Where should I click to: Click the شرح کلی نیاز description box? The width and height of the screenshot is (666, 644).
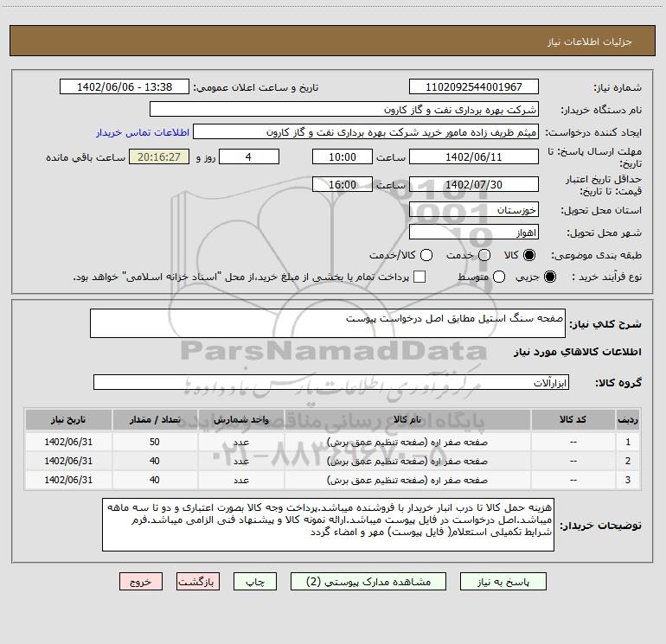click(328, 323)
